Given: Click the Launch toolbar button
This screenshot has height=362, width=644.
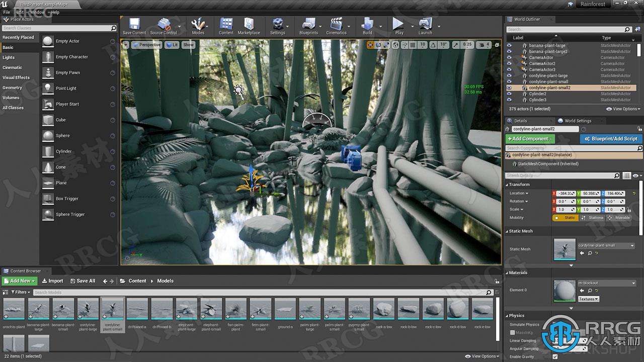Looking at the screenshot, I should 425,26.
